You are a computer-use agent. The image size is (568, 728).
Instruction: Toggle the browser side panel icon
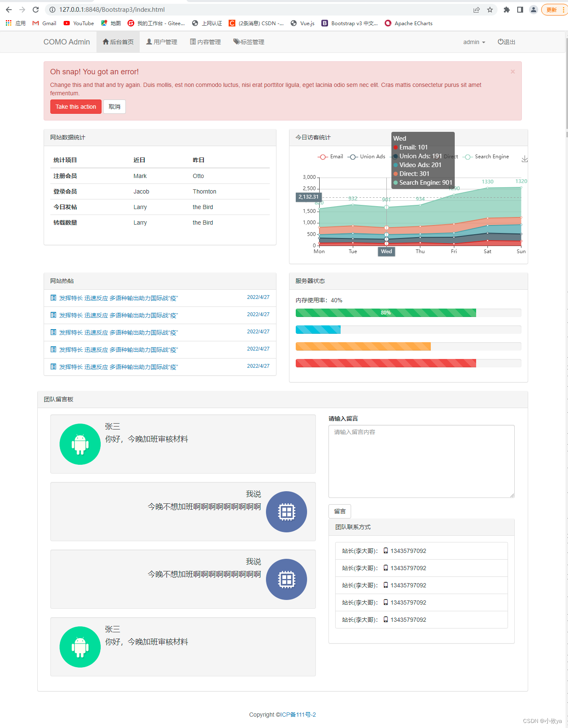tap(520, 10)
